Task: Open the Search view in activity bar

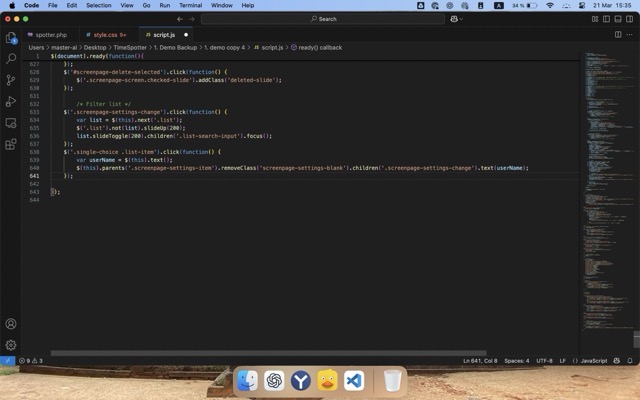Action: point(11,59)
